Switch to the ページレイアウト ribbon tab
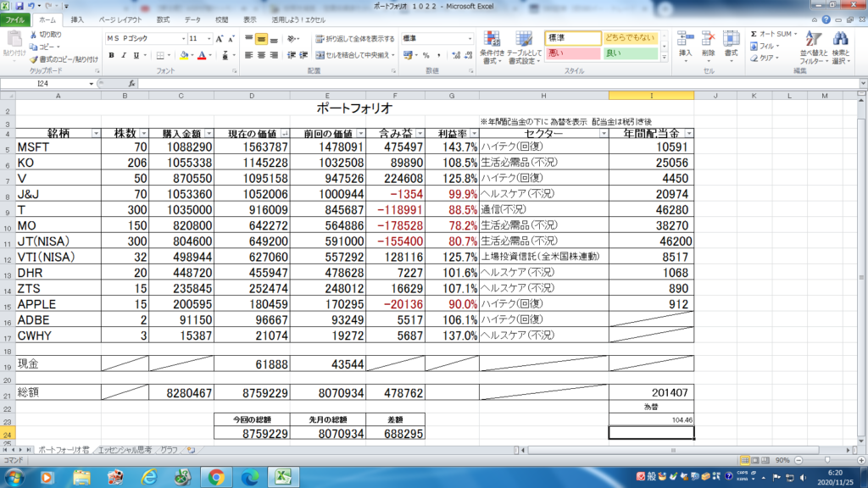Image resolution: width=868 pixels, height=488 pixels. 120,20
